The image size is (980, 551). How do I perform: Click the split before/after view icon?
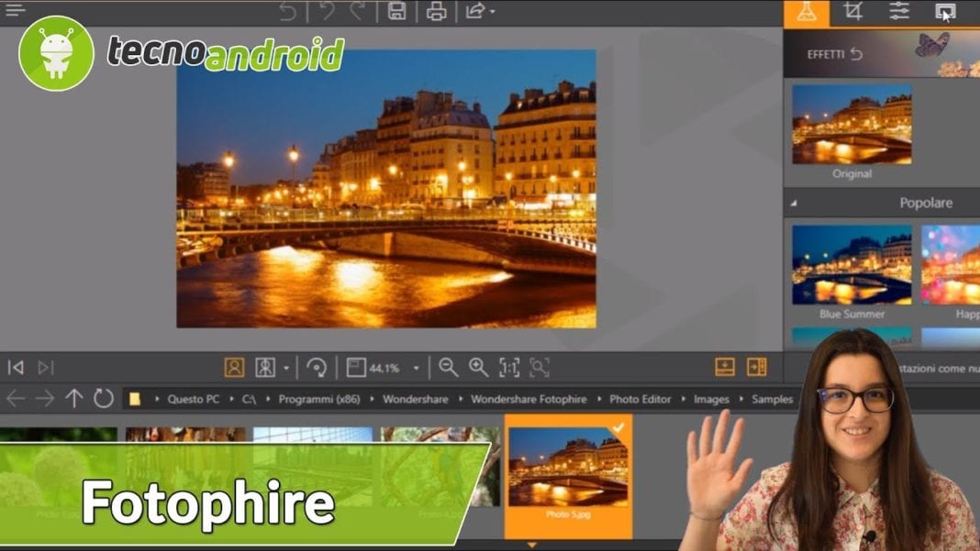[x=265, y=368]
